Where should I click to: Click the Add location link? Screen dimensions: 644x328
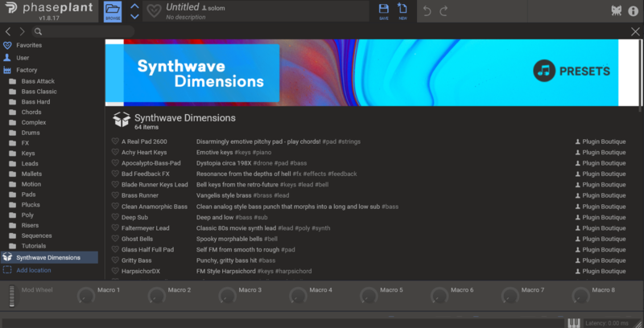(x=33, y=270)
